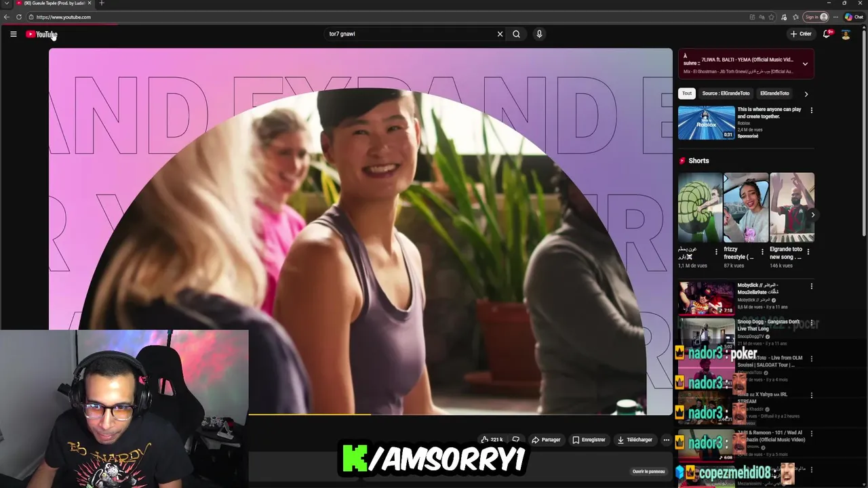Open options for Elgrande toto Short
The height and width of the screenshot is (488, 868).
coord(808,252)
